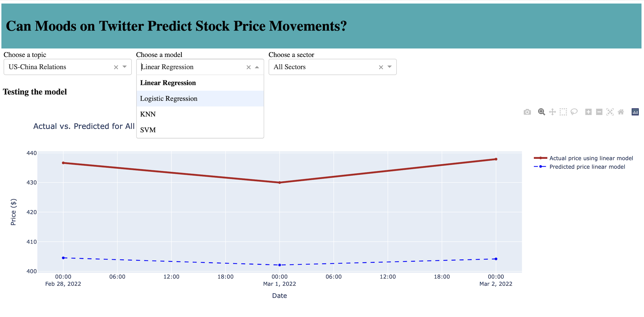Click the Autoscale icon
This screenshot has height=317, width=644.
610,112
